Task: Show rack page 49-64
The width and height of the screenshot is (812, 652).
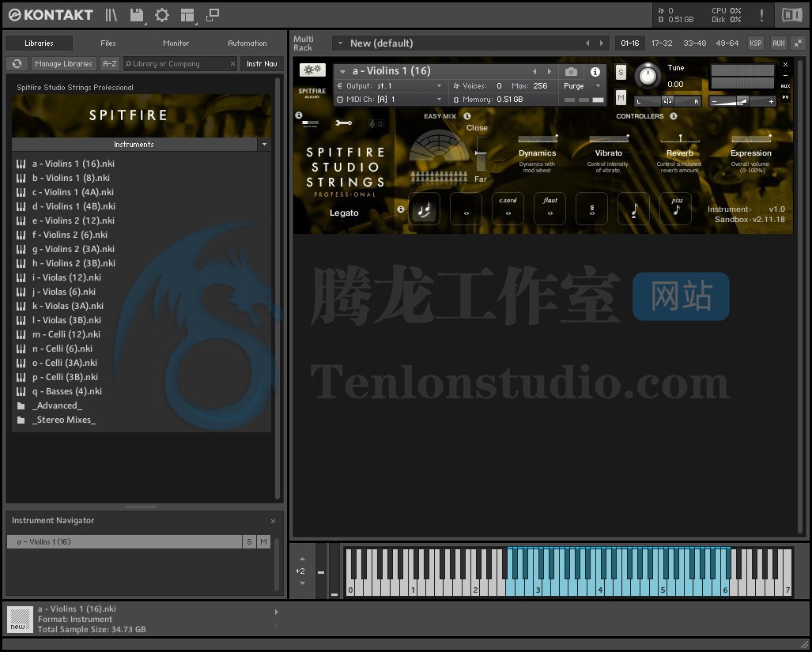Action: pos(727,43)
